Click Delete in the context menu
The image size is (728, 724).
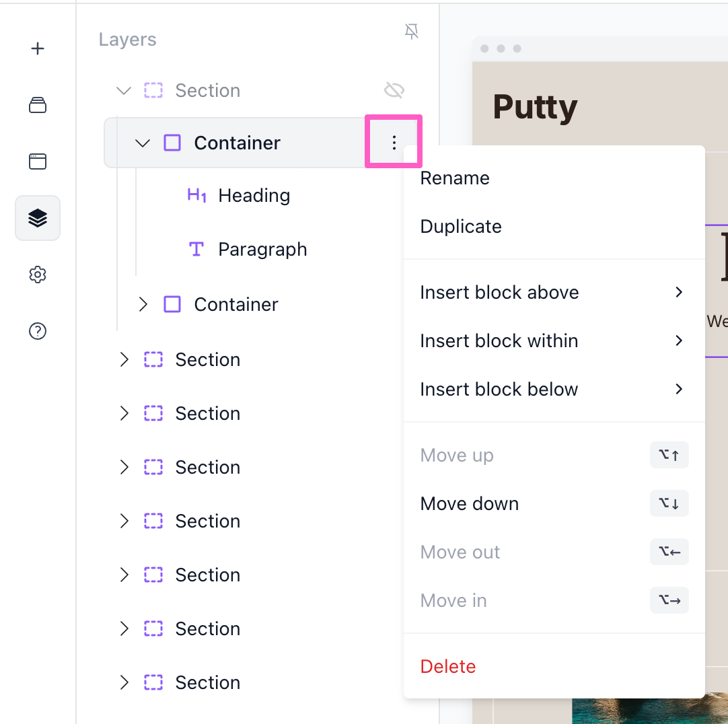pos(448,667)
